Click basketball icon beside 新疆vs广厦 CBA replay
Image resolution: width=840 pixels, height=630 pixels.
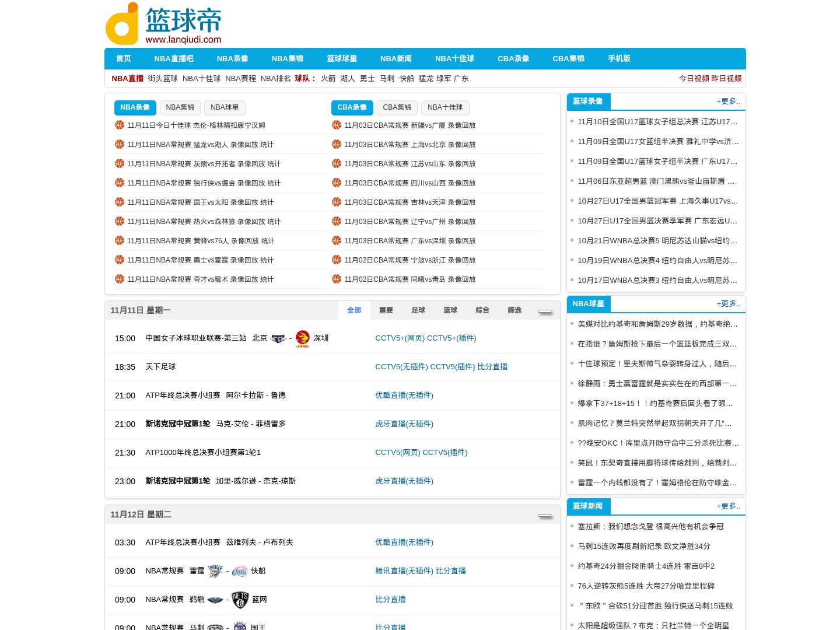tap(337, 125)
